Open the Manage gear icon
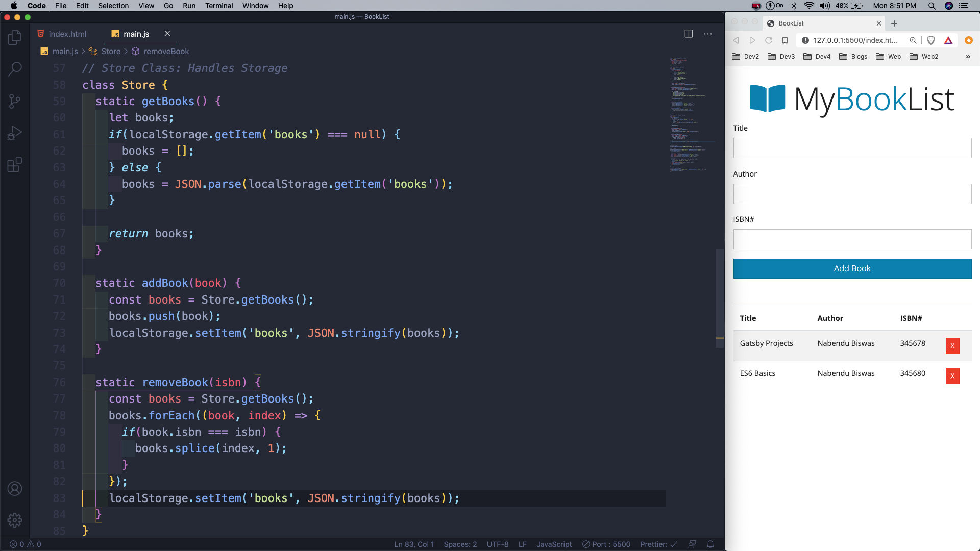980x551 pixels. coord(15,520)
